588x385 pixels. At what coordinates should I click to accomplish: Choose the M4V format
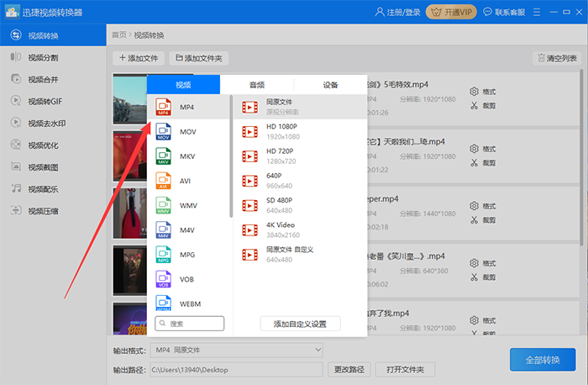pos(188,230)
